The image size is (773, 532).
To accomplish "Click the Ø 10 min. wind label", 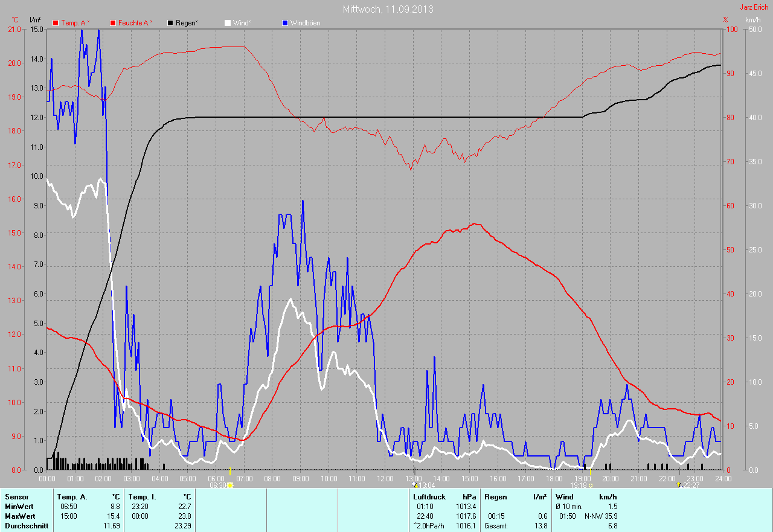I will 569,507.
